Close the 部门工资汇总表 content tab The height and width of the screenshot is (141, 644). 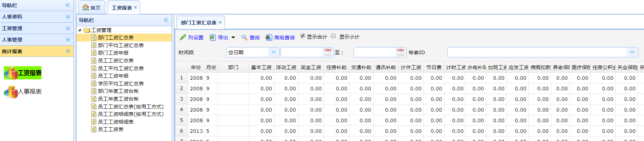coord(220,22)
